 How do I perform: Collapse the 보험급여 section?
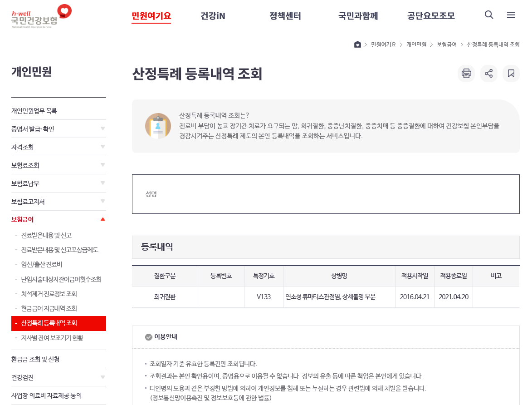(103, 219)
